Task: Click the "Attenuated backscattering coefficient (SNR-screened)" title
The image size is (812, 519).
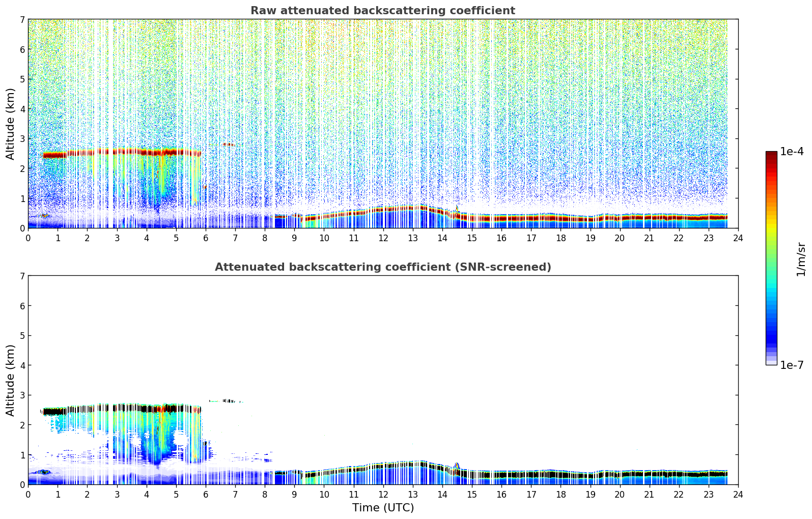Action: (382, 267)
